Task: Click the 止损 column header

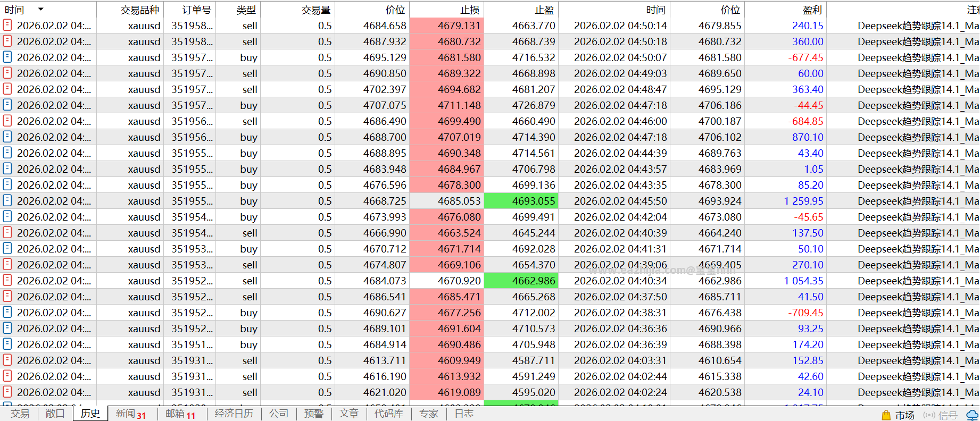Action: (470, 10)
